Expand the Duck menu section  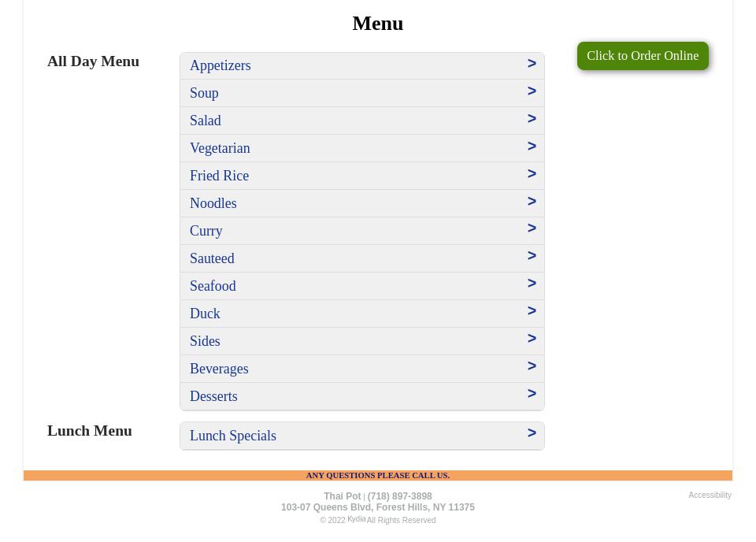click(362, 314)
